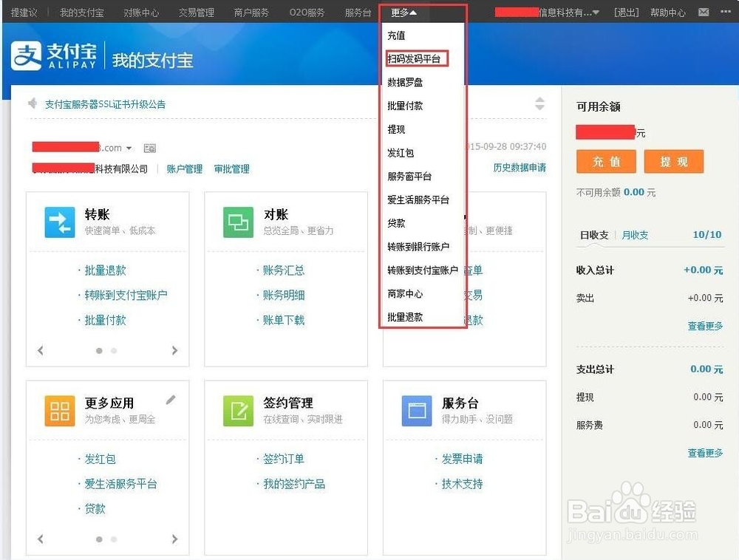Screen dimensions: 739x560
Task: Open the 转账 transfer arrows icon
Action: coord(59,222)
